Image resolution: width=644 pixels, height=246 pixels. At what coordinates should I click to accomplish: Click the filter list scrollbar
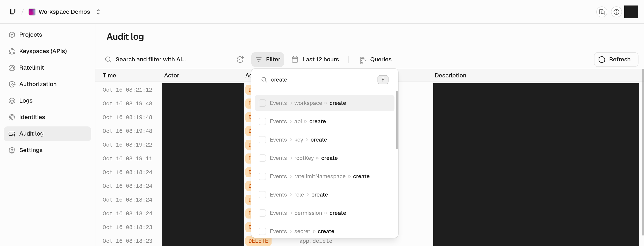[x=397, y=120]
